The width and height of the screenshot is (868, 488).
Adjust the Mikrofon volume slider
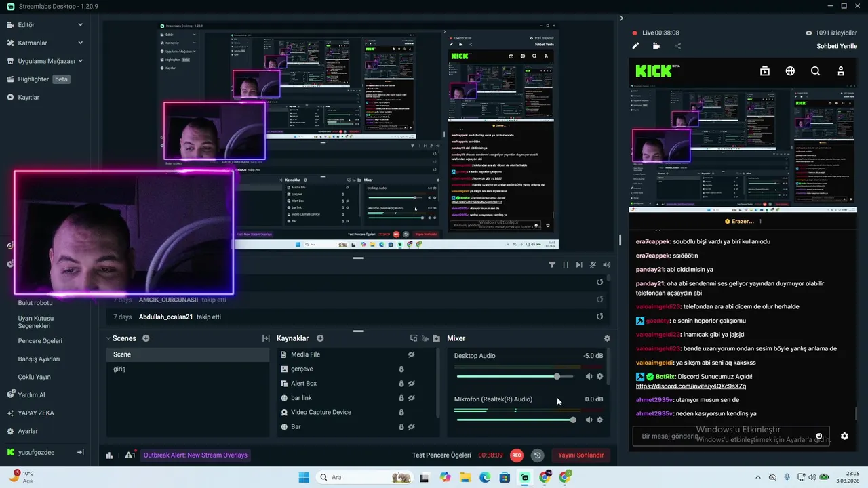coord(517,420)
